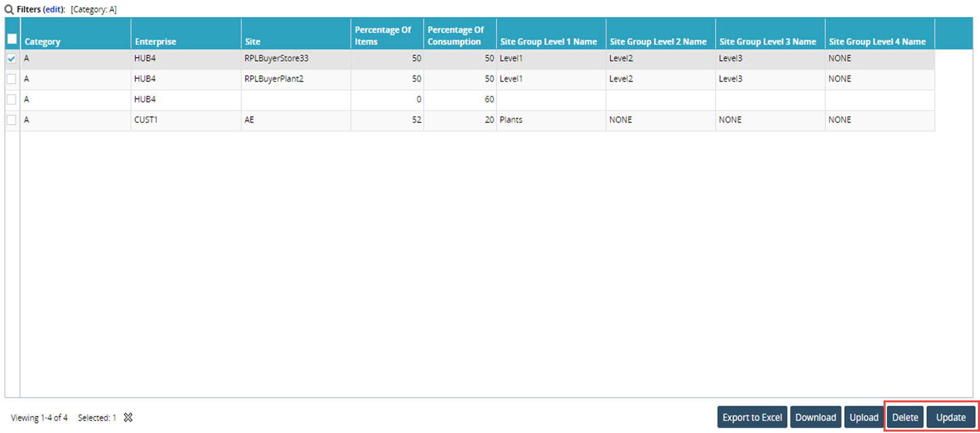Sort by the Enterprise column header
The width and height of the screenshot is (980, 433).
coord(185,33)
